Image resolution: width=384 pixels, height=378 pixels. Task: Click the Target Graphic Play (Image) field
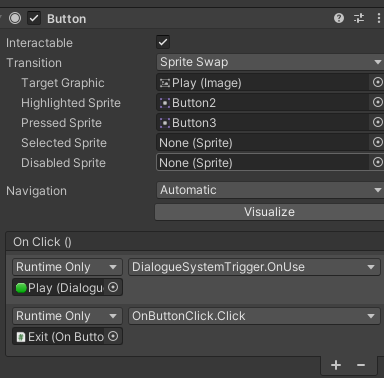click(263, 83)
